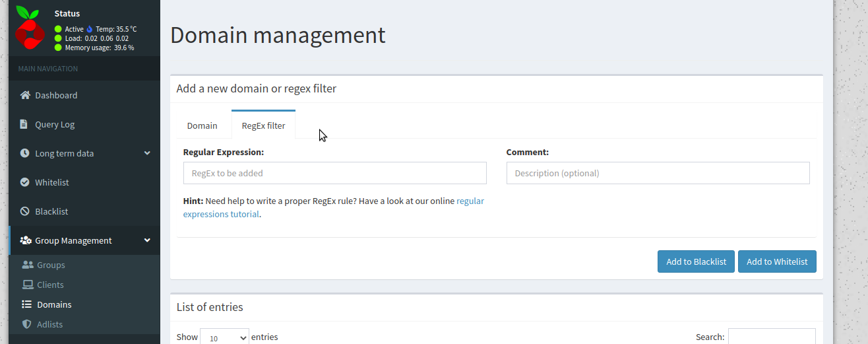The image size is (868, 344).
Task: Switch to the Domain tab
Action: tap(202, 125)
